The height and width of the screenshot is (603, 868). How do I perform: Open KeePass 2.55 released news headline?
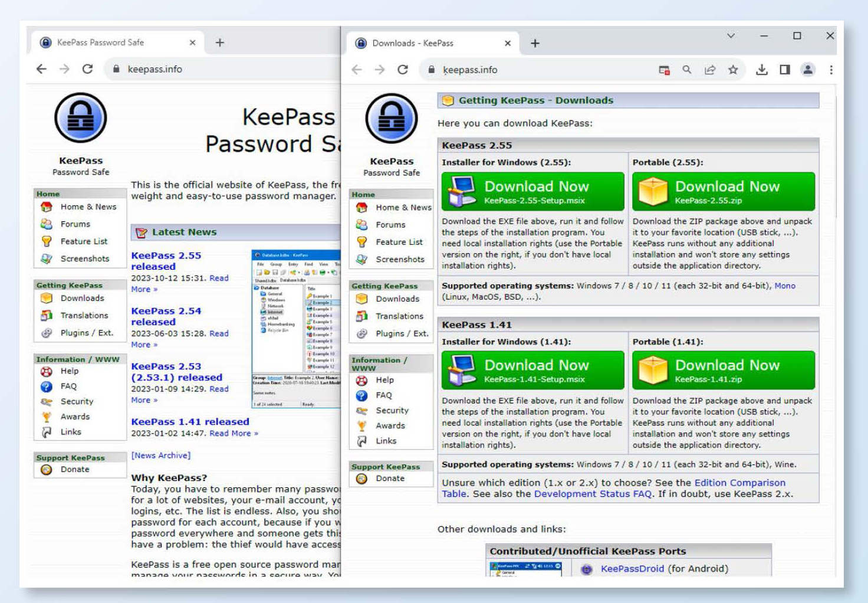coord(166,261)
